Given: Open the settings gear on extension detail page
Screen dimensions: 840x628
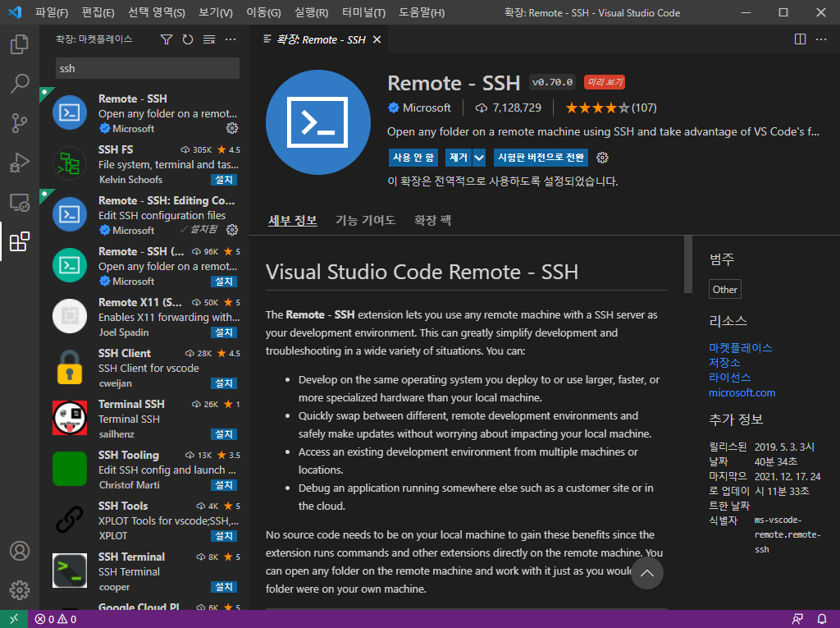Looking at the screenshot, I should tap(602, 158).
